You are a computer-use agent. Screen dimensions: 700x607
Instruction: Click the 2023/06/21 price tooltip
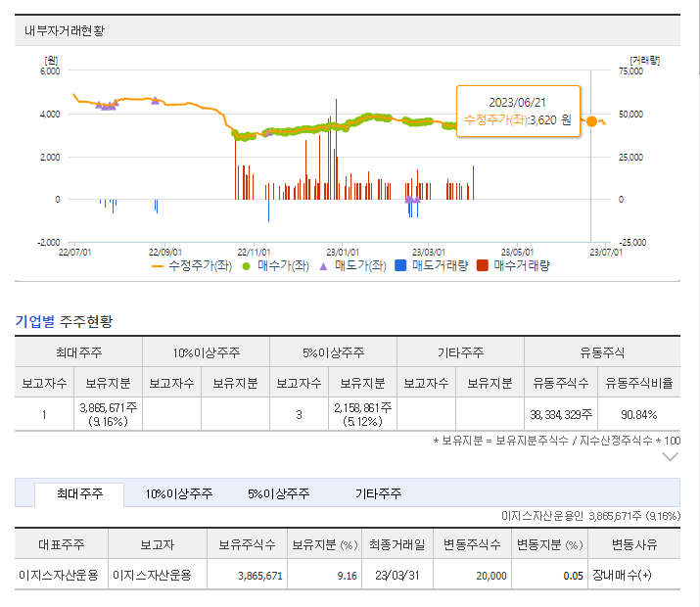pos(518,112)
